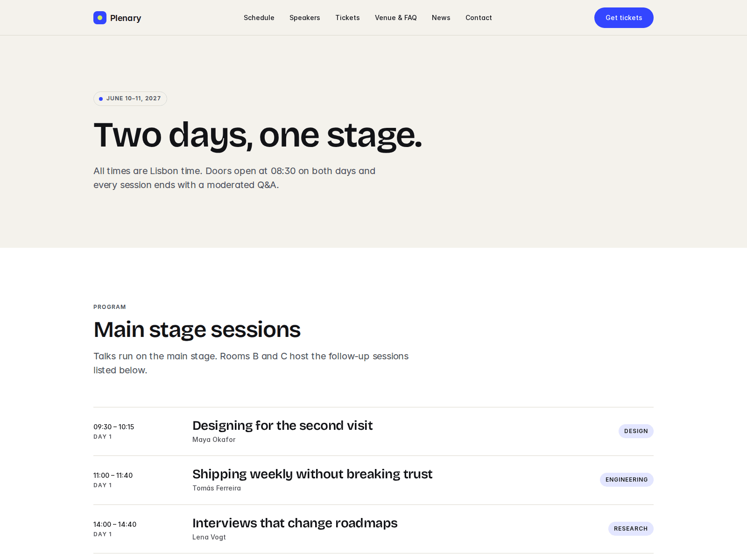
Task: Open session Designing for the second visit
Action: pyautogui.click(x=282, y=426)
